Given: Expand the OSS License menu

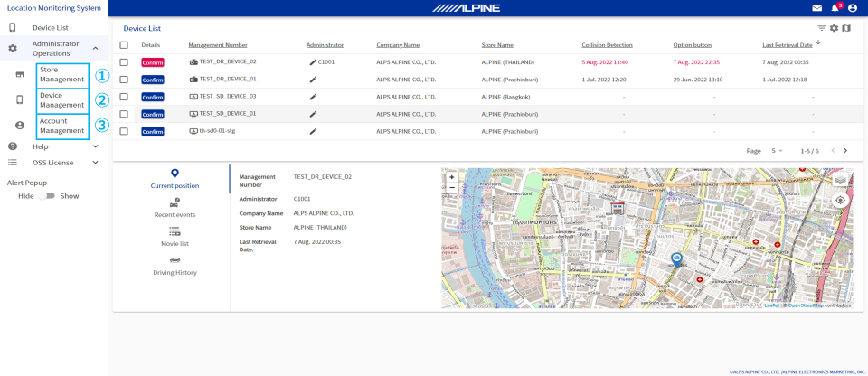Looking at the screenshot, I should point(95,163).
